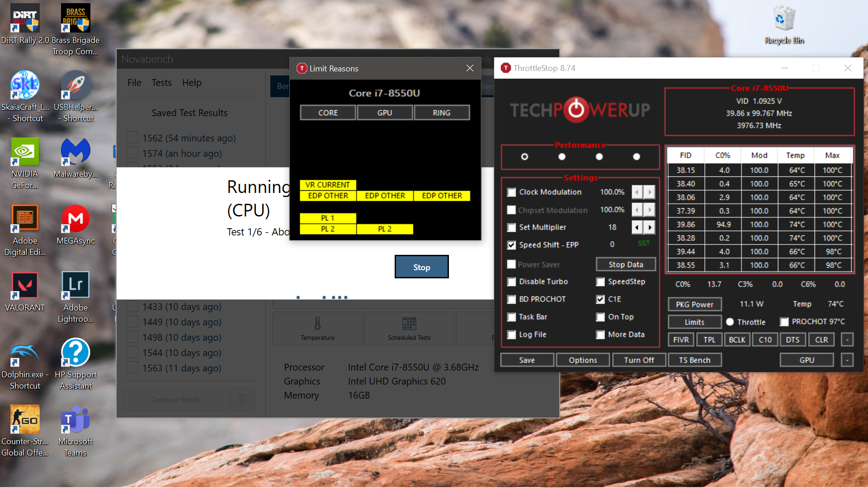Viewport: 868px width, 488px height.
Task: Open Tests menu in Novabench
Action: pos(161,83)
